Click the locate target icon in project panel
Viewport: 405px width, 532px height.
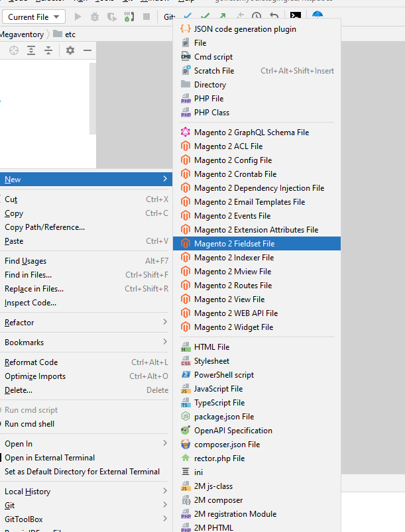[13, 50]
